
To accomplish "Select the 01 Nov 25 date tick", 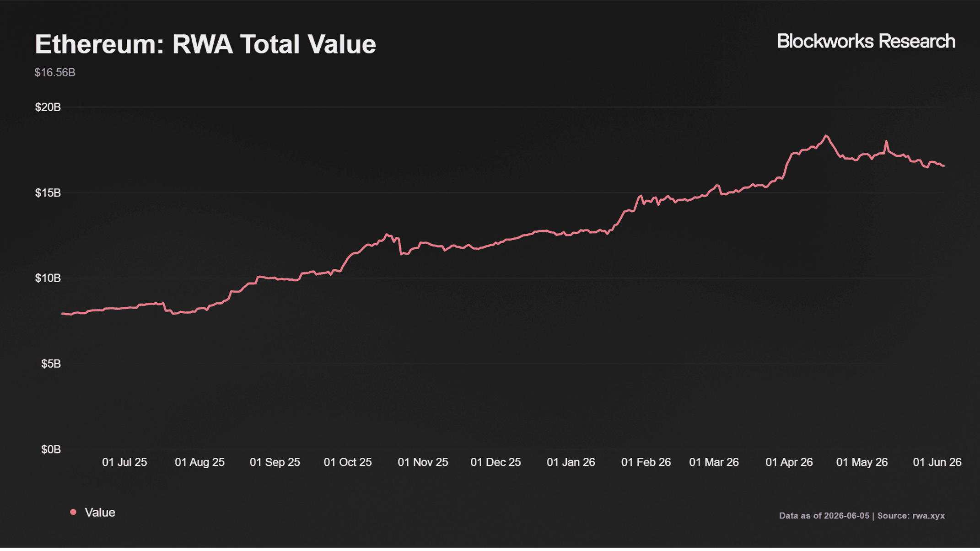I will 423,462.
